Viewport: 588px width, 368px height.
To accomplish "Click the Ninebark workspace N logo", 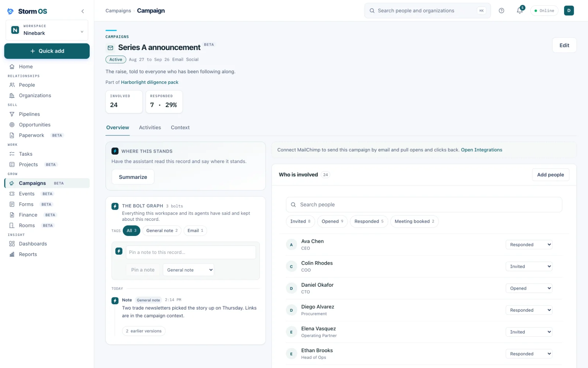I will tap(15, 30).
